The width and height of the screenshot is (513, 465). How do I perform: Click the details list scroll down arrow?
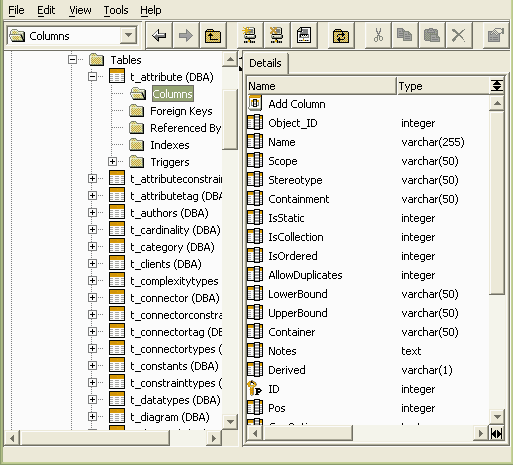(x=497, y=416)
